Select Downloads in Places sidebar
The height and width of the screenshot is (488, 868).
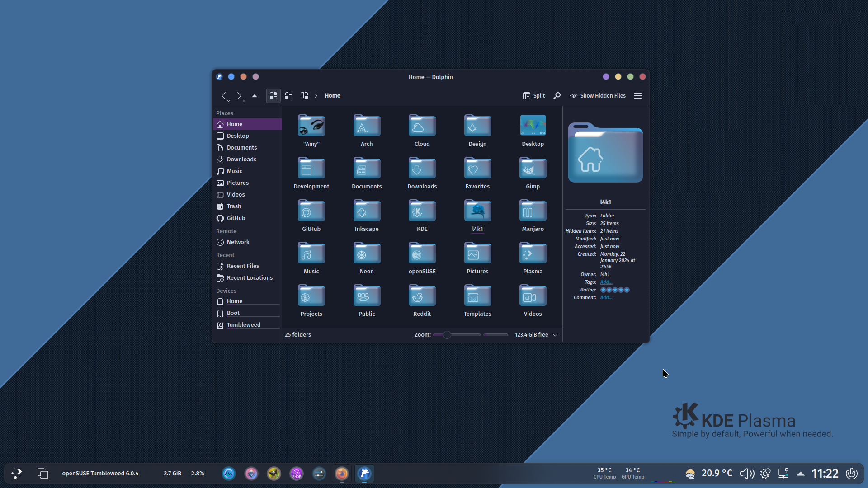click(247, 160)
